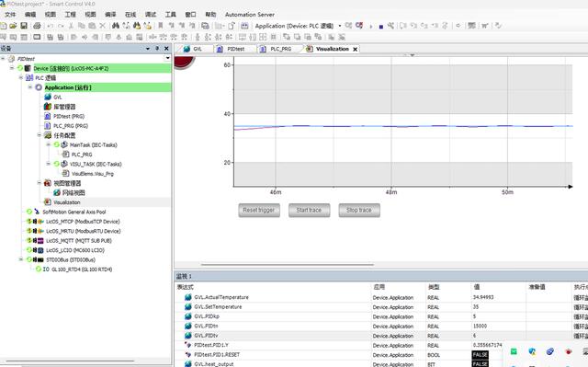This screenshot has height=367, width=588.
Task: Click the Toggle bookmark toolbar icon
Action: point(161,26)
